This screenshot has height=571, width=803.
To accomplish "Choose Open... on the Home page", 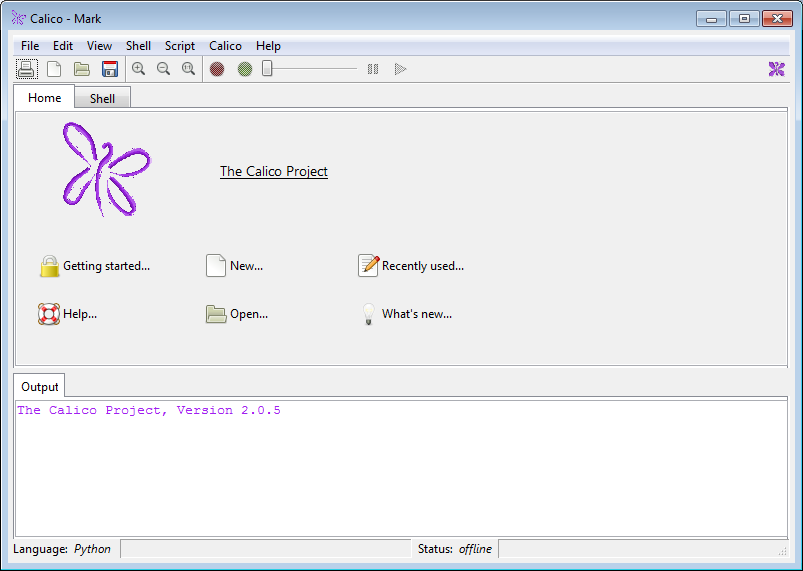I will tap(249, 314).
